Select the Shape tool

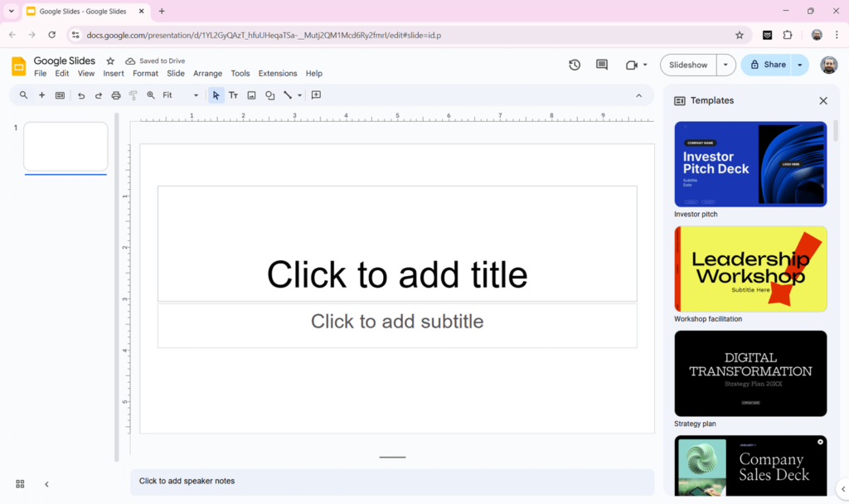(269, 94)
